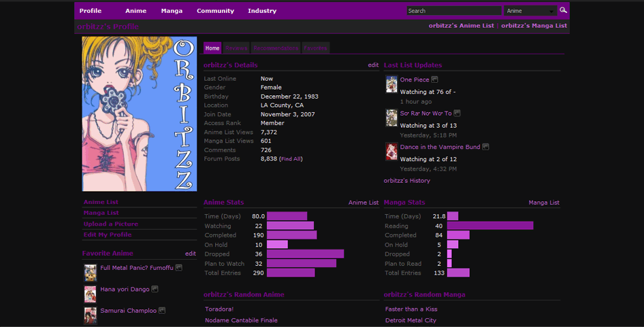Open the Toradora! random anime link

219,309
